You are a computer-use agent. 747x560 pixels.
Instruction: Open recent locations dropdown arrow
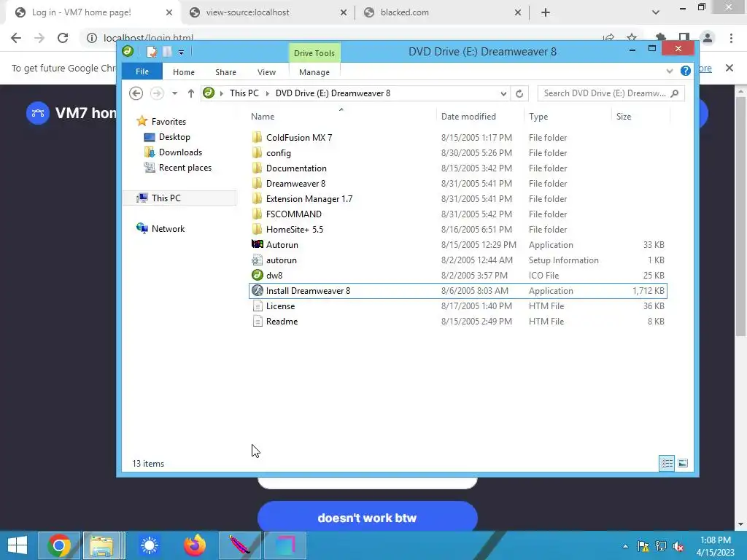click(175, 93)
